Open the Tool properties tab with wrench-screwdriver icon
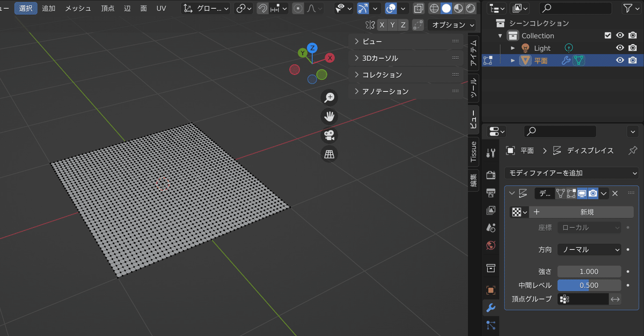 491,153
